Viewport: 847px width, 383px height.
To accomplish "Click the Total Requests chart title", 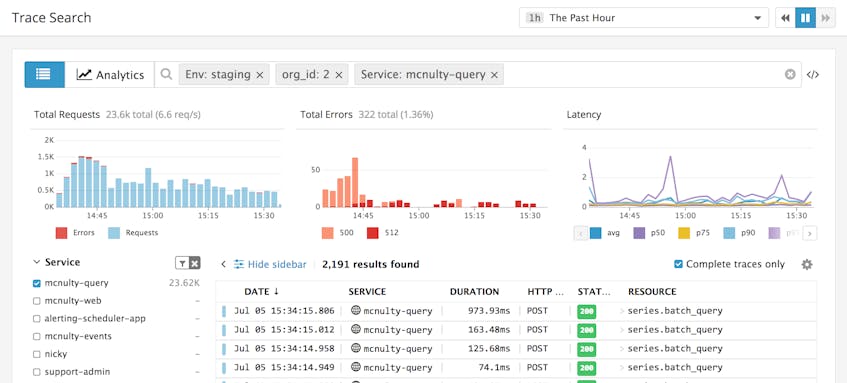I will click(67, 115).
